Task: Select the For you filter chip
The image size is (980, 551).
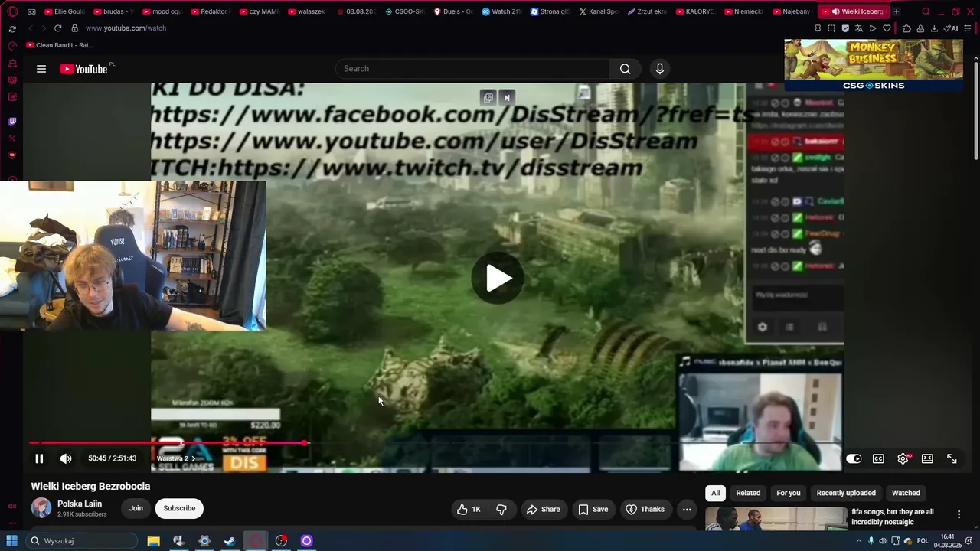Action: coord(789,493)
